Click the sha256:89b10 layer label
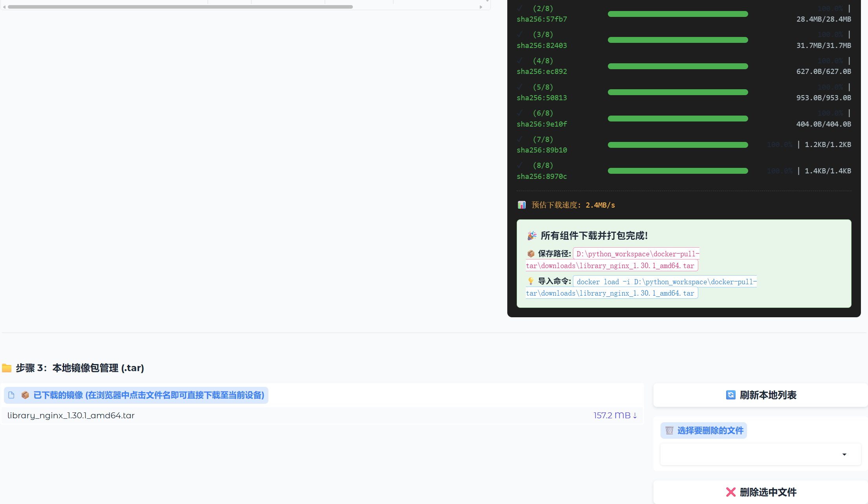Viewport: 868px width, 504px height. tap(542, 150)
